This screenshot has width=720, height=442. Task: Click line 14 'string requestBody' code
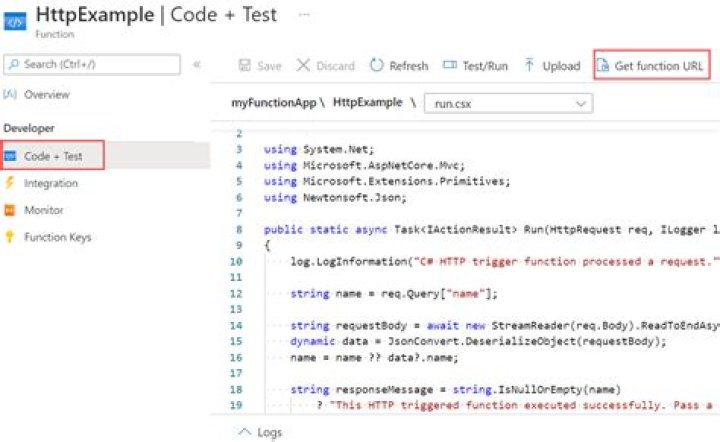[505, 325]
